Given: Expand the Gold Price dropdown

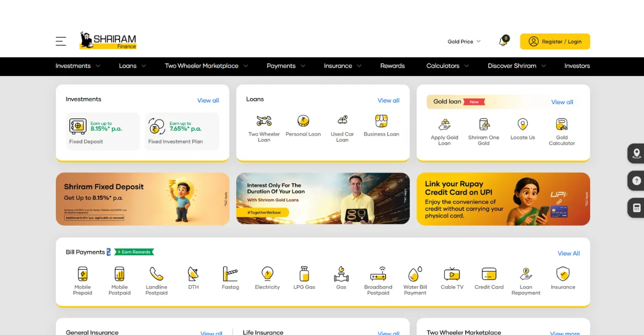Looking at the screenshot, I should click(464, 41).
